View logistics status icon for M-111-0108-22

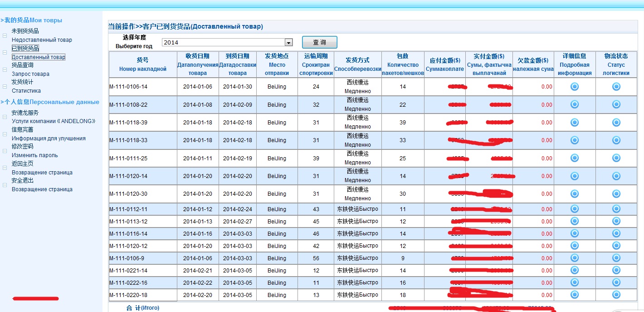coord(616,104)
